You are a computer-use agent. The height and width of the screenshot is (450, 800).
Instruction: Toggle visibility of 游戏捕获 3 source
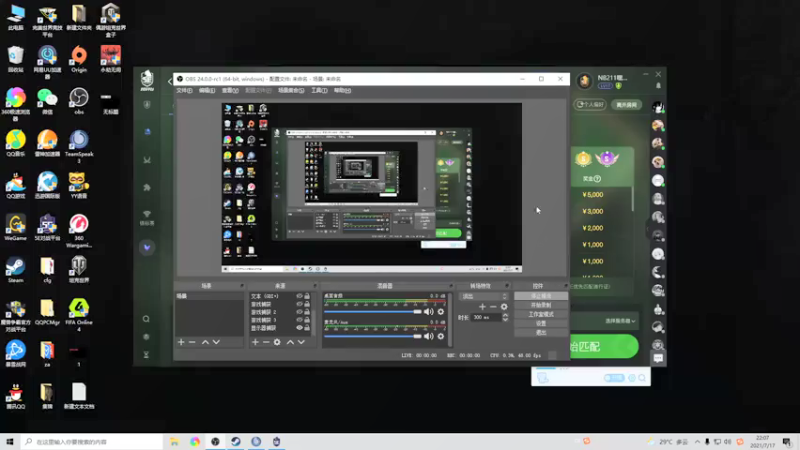(x=299, y=320)
